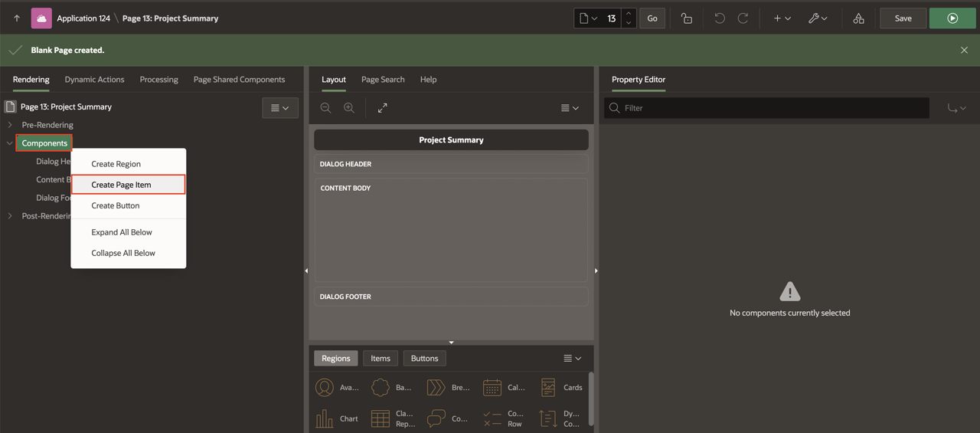Click the Save button

pyautogui.click(x=903, y=18)
